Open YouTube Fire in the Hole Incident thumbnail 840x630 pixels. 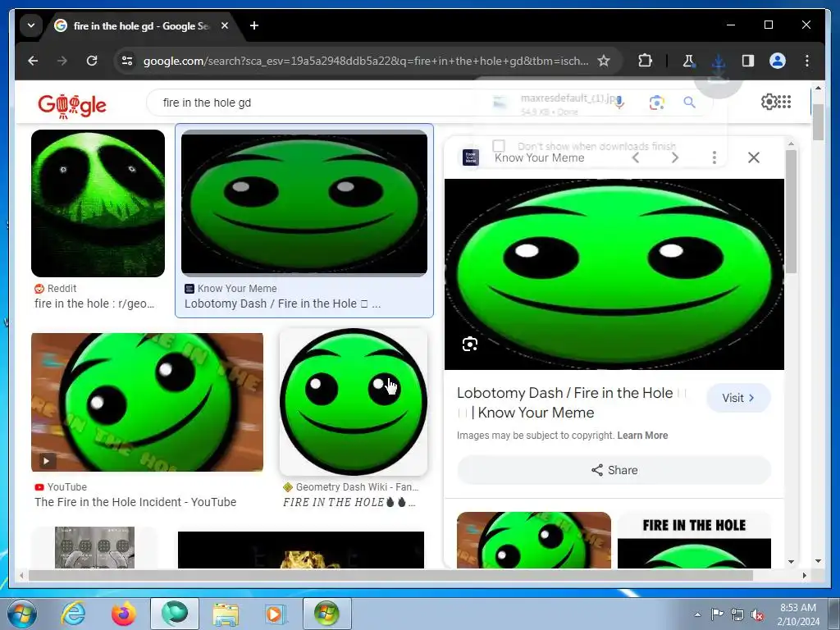coord(148,402)
